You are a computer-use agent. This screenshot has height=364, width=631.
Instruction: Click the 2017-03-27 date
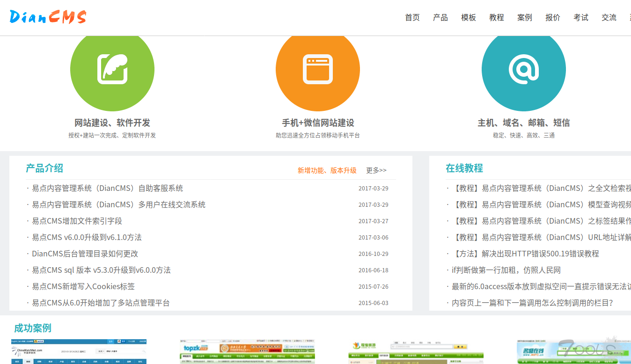pyautogui.click(x=374, y=221)
